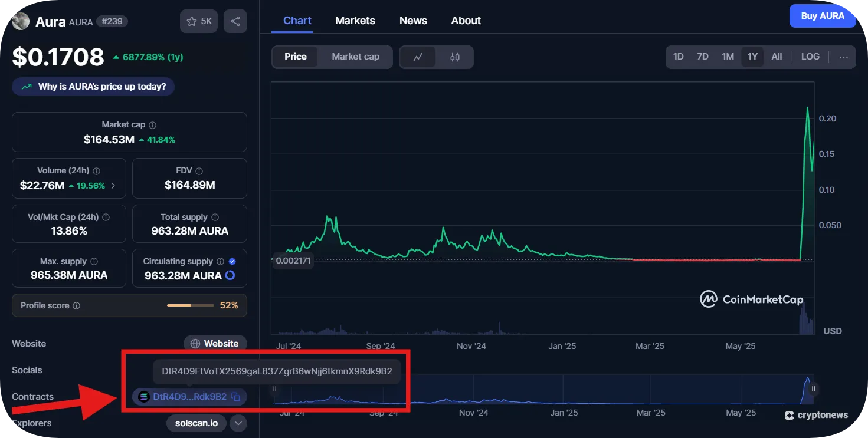
Task: Switch to candlestick chart icon
Action: (454, 57)
